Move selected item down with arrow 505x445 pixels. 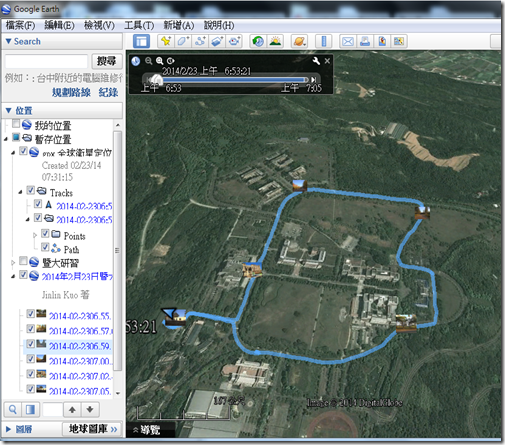pyautogui.click(x=90, y=409)
